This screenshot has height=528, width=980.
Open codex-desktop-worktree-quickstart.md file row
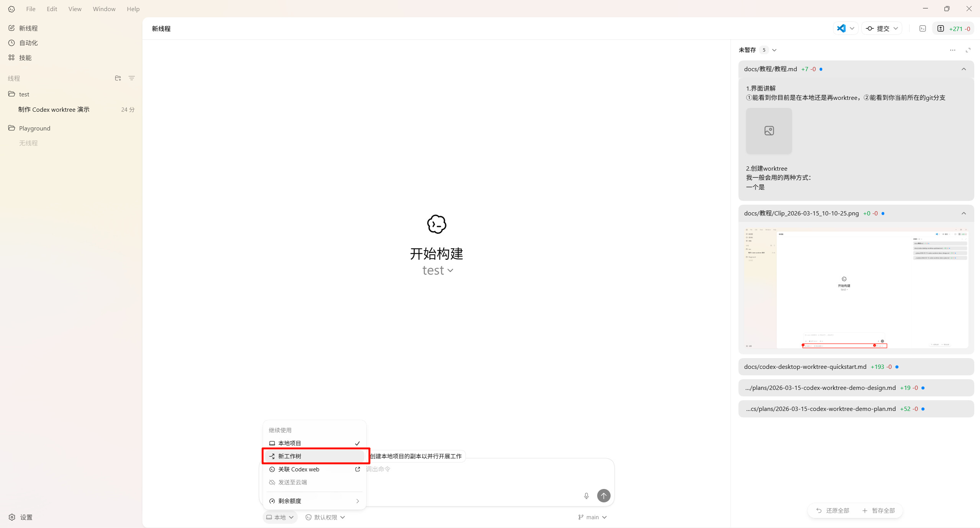tap(856, 367)
